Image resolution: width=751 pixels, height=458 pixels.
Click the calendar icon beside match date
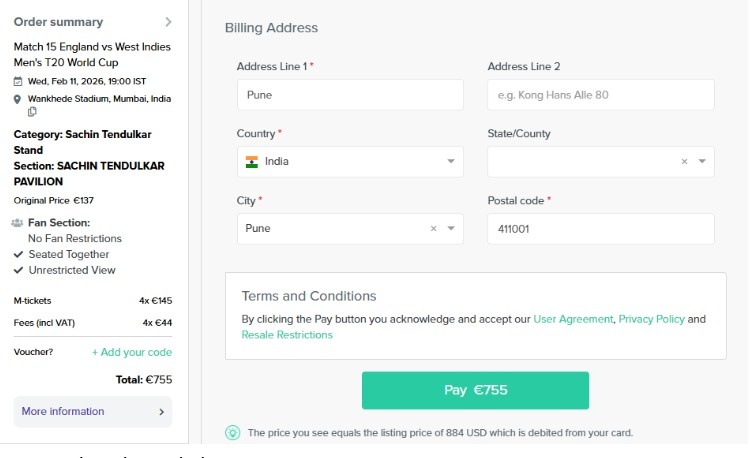point(18,81)
